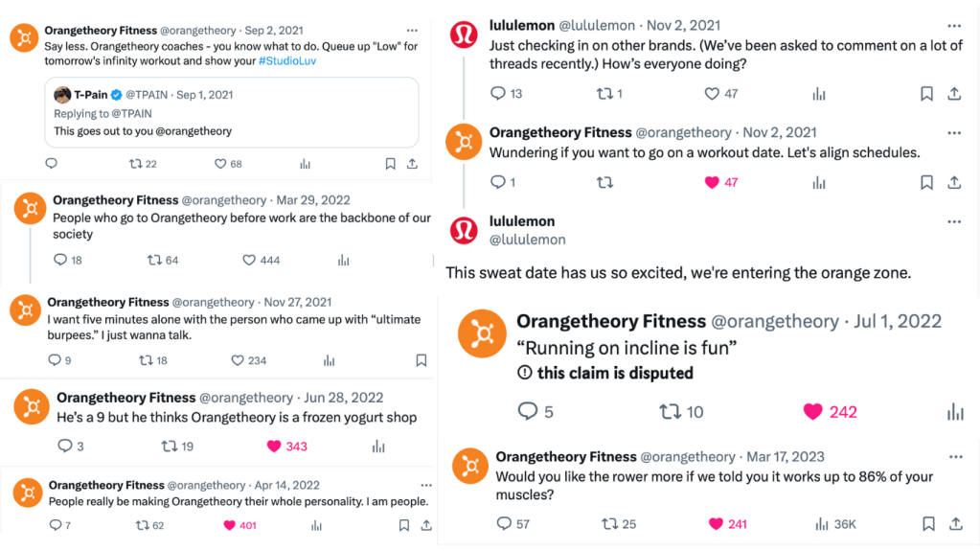980x551 pixels.
Task: Like the 'ultimate burpees' tweet
Action: [x=239, y=360]
